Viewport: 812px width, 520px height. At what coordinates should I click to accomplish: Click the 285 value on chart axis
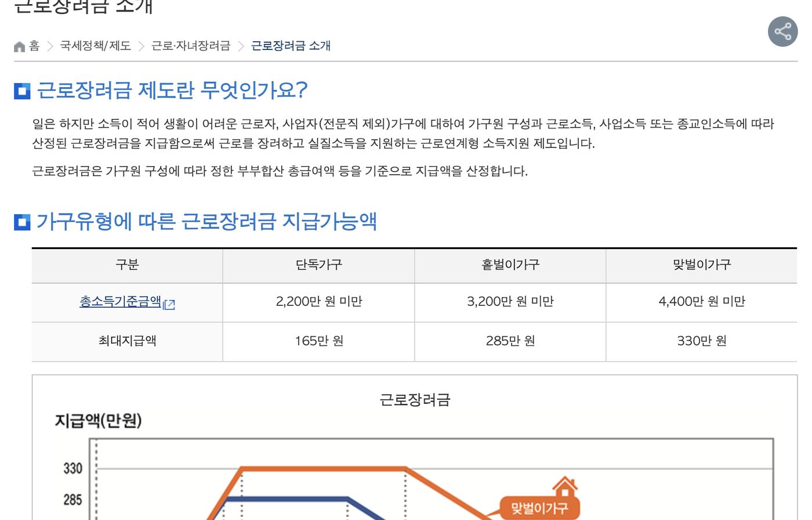73,500
